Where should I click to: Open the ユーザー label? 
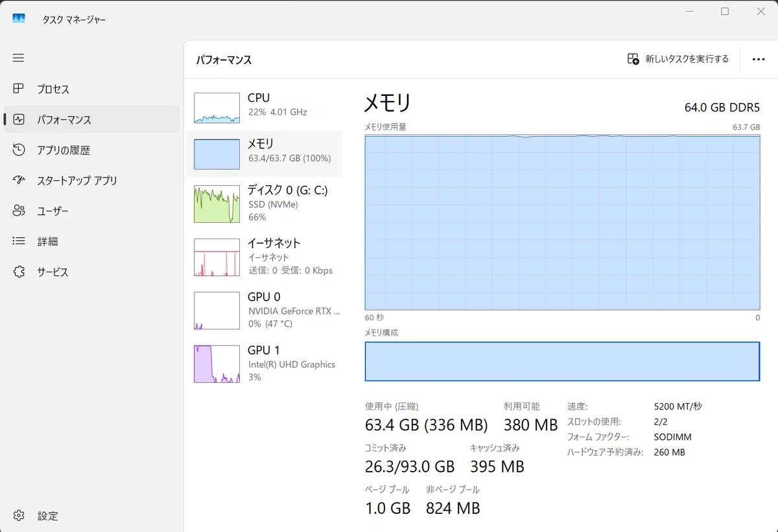tap(53, 211)
